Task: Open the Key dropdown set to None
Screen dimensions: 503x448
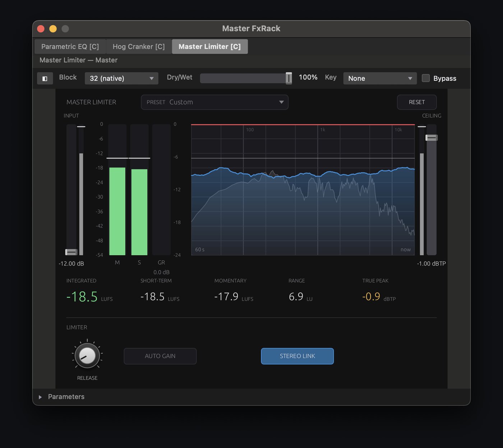Action: (x=380, y=78)
